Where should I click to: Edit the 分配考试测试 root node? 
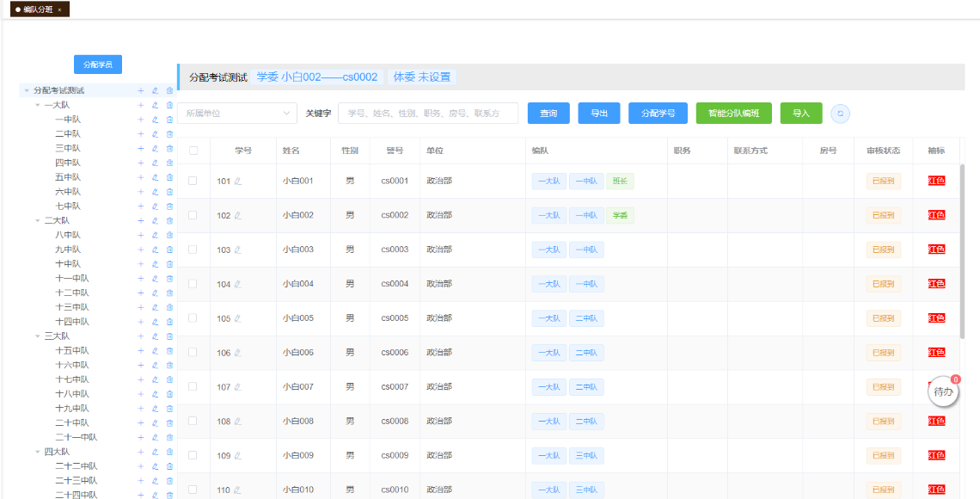click(155, 90)
